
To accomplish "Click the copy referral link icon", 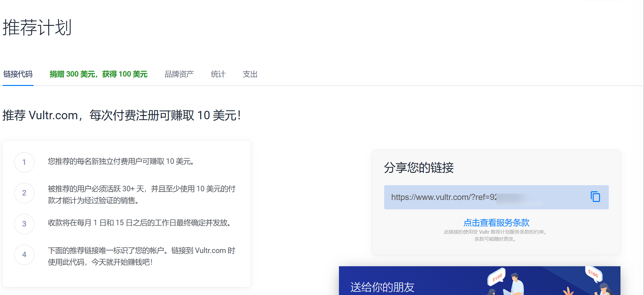I will click(x=595, y=197).
